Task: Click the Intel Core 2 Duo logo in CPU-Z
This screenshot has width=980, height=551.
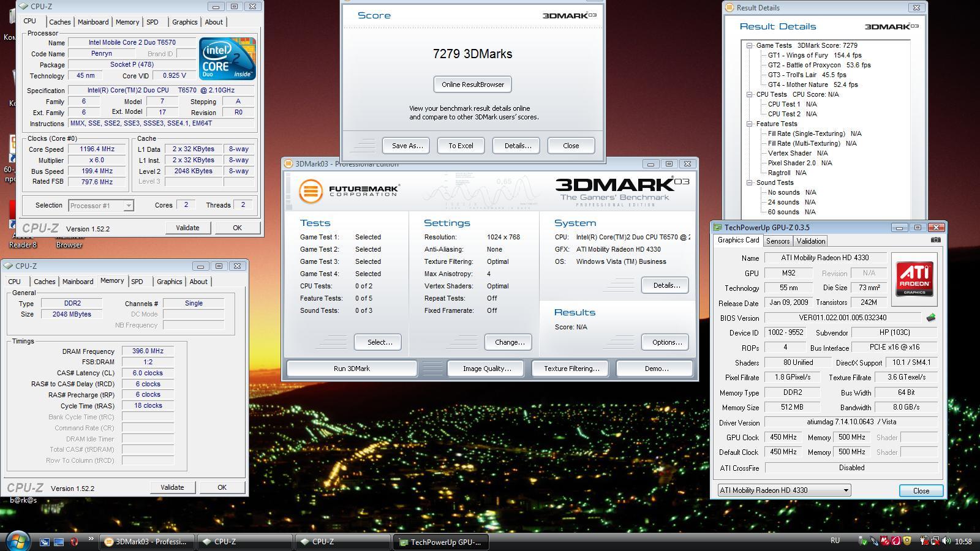Action: 227,58
